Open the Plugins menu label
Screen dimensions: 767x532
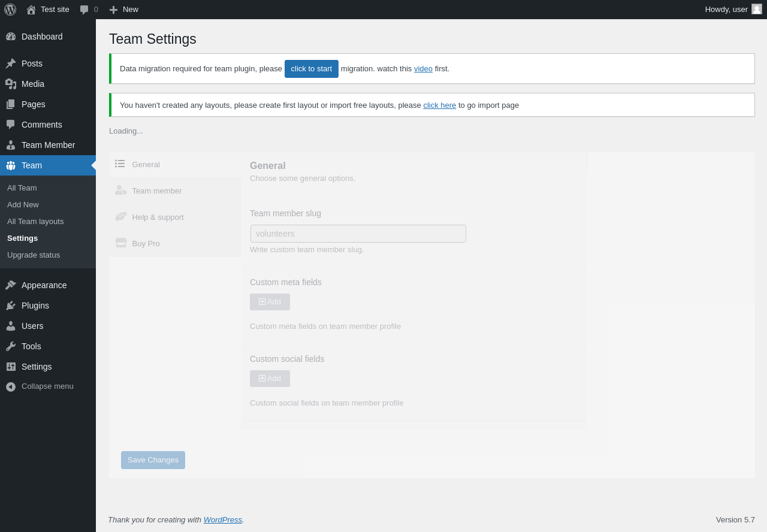35,306
